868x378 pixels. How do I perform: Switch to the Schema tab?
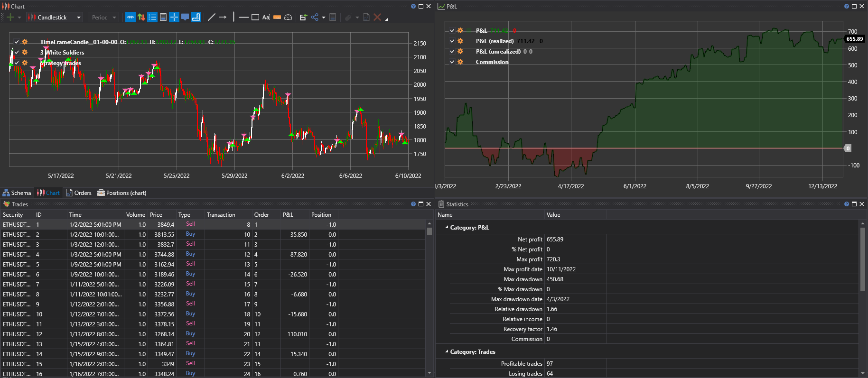click(x=17, y=193)
